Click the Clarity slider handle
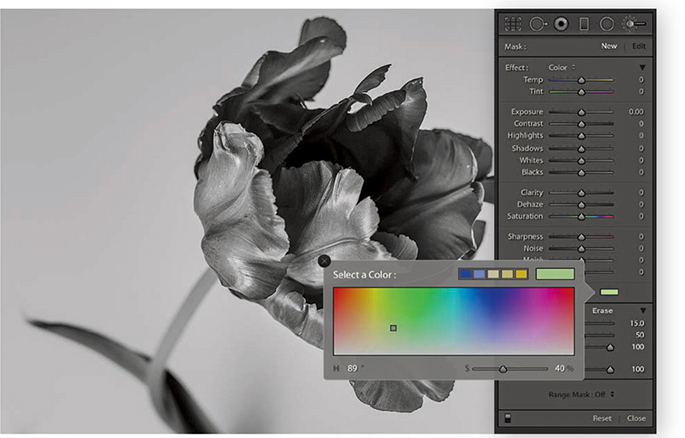Image resolution: width=685 pixels, height=438 pixels. pos(581,193)
